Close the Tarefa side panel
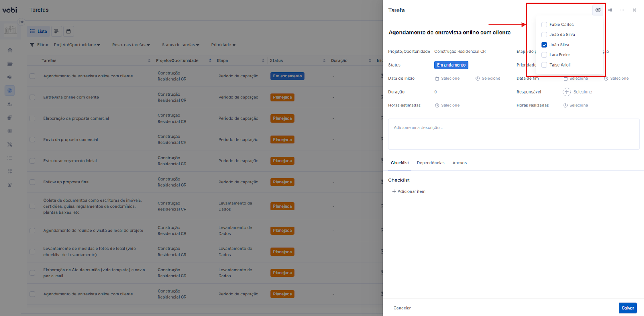This screenshot has width=644, height=316. click(x=634, y=10)
